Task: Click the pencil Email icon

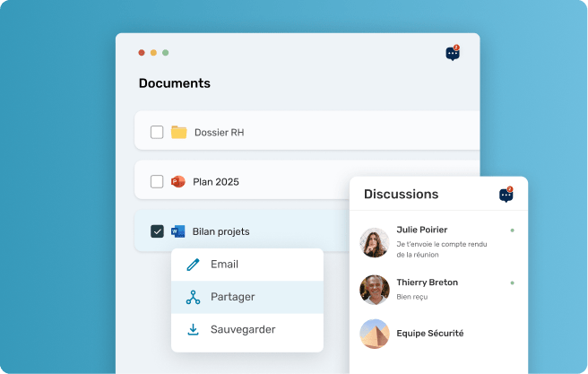Action: click(193, 265)
